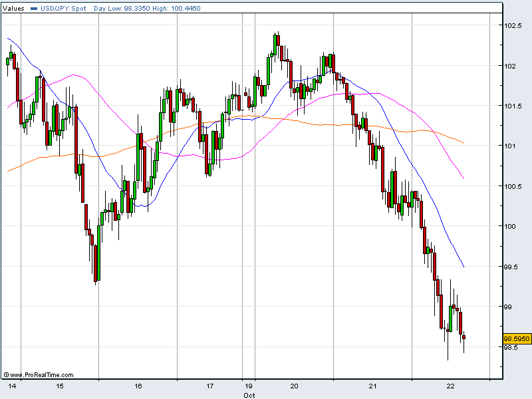Click the 102.5 price axis label
This screenshot has height=399, width=532.
click(512, 25)
